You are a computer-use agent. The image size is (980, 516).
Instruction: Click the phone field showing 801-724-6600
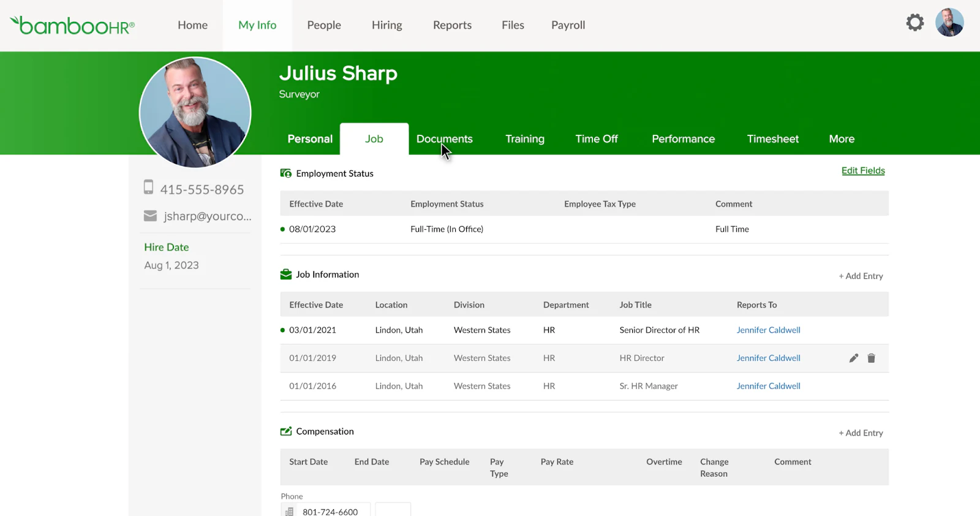(x=326, y=510)
